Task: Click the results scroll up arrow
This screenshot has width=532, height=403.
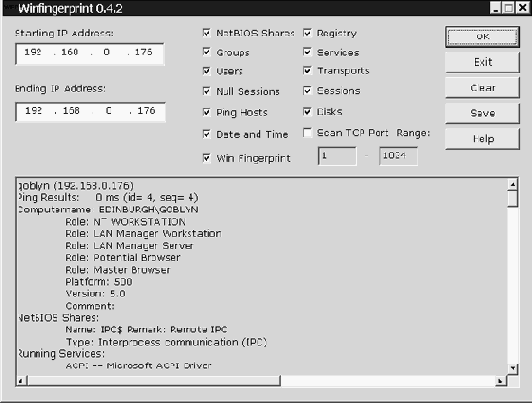Action: coord(513,185)
